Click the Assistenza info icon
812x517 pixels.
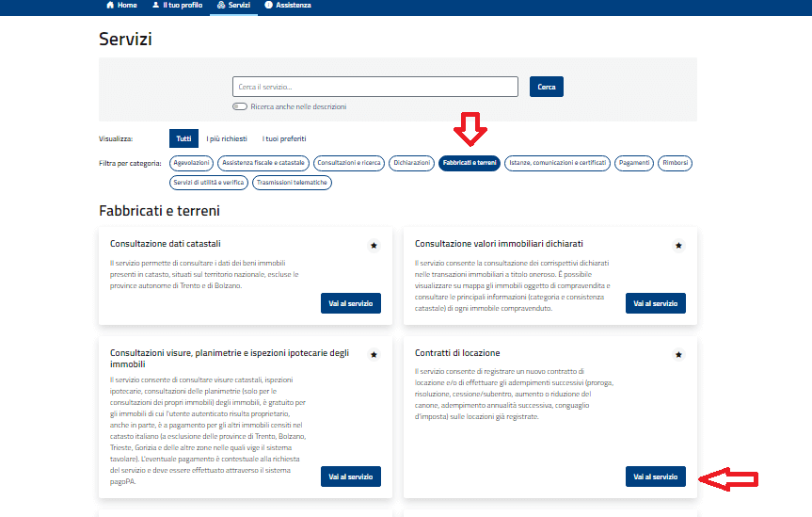click(268, 5)
